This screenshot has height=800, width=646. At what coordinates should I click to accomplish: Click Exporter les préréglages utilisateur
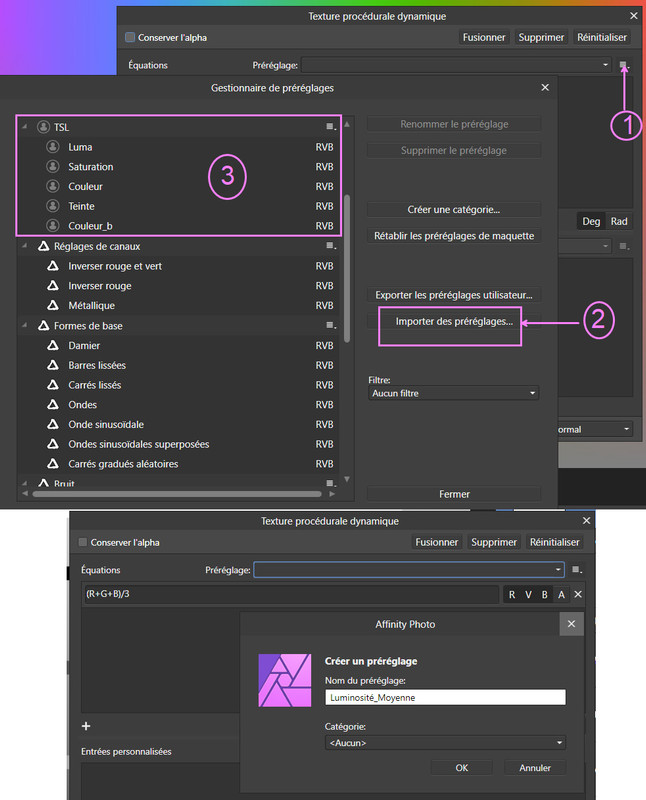click(454, 295)
